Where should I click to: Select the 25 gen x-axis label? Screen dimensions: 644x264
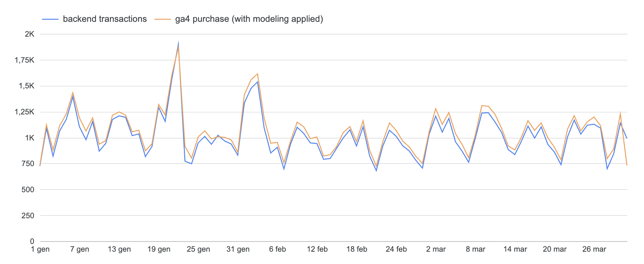pos(198,249)
